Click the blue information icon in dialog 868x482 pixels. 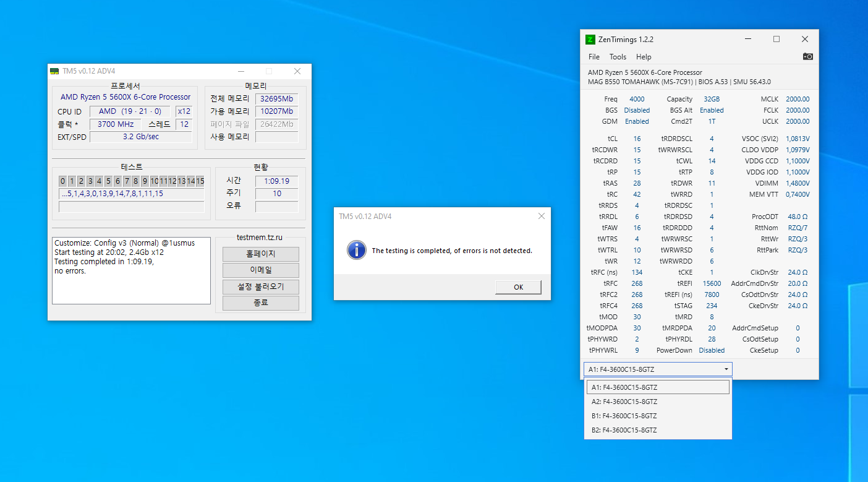tap(356, 251)
